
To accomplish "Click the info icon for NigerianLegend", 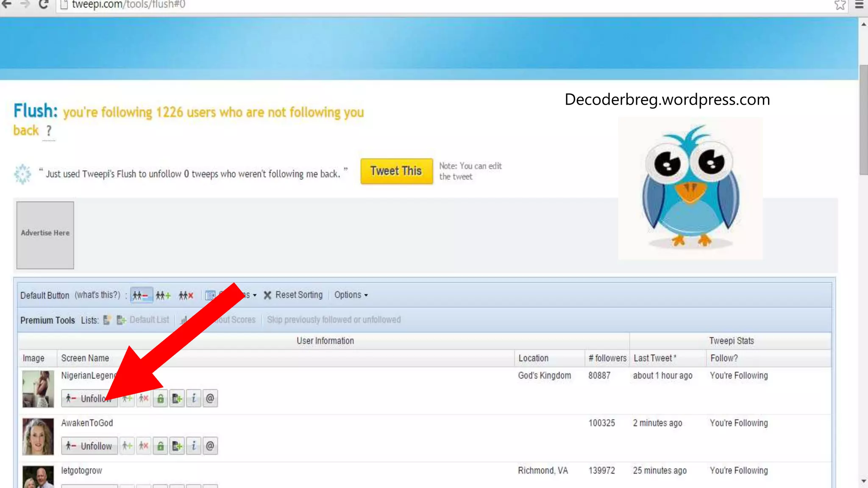I will (194, 398).
